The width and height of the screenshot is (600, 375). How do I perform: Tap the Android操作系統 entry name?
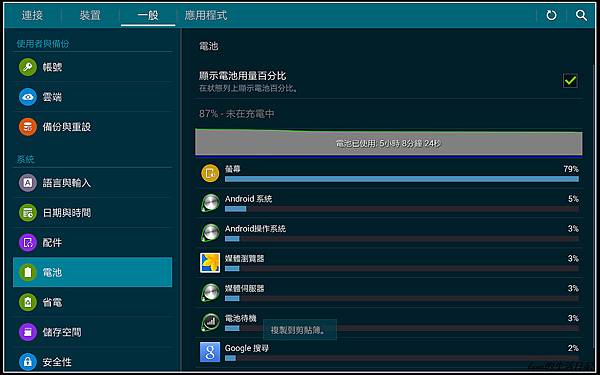(255, 228)
